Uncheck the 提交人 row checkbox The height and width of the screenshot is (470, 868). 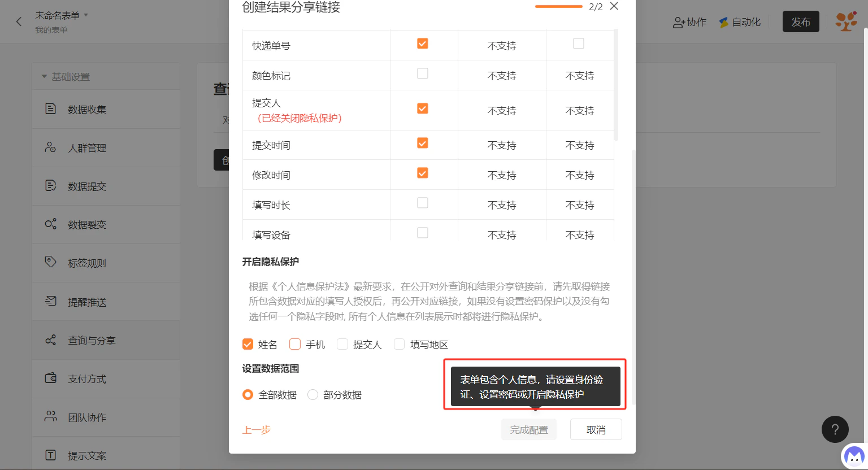coord(422,108)
